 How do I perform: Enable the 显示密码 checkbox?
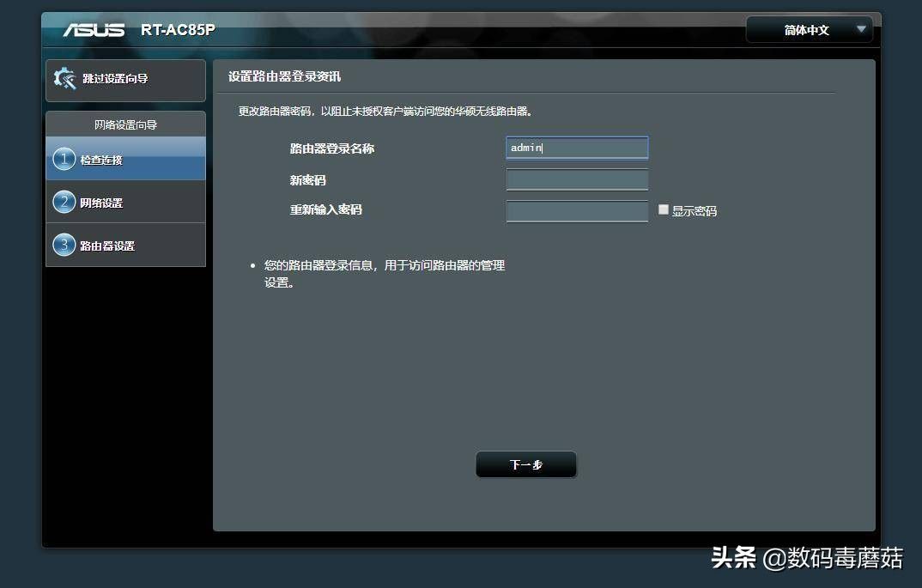664,210
